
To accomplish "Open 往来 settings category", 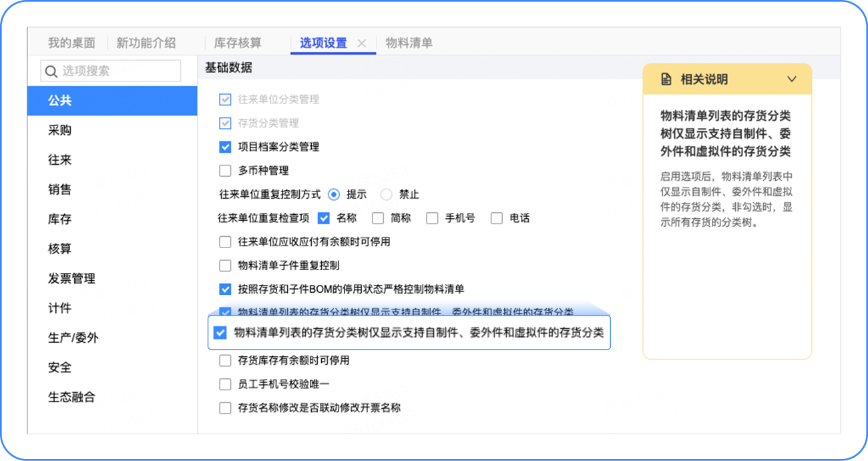I will click(x=112, y=160).
